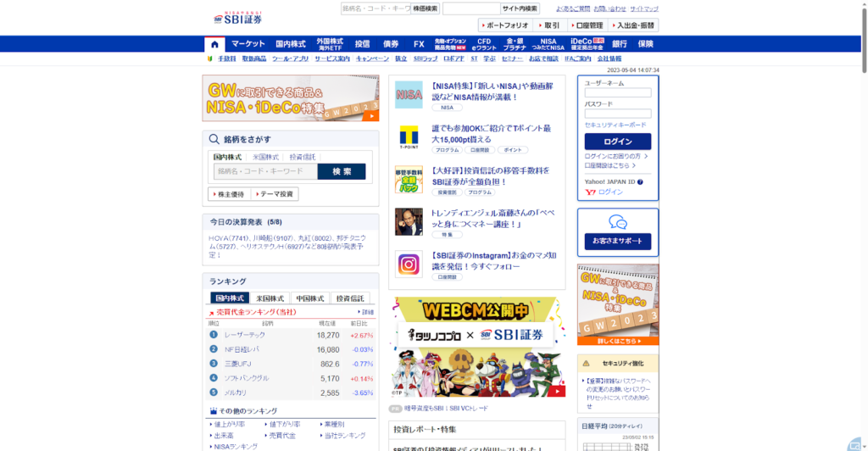This screenshot has height=451, width=868.
Task: Open the 銀行 menu
Action: (x=620, y=44)
